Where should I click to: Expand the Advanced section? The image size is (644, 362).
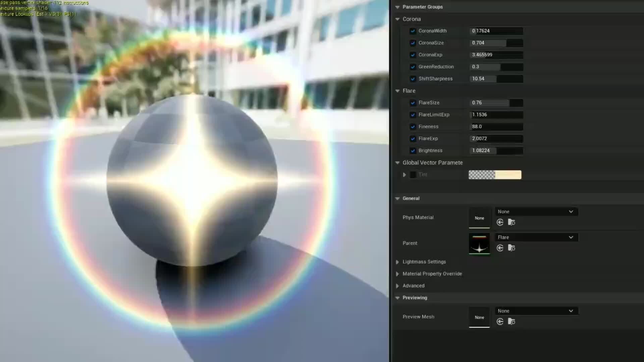point(397,286)
